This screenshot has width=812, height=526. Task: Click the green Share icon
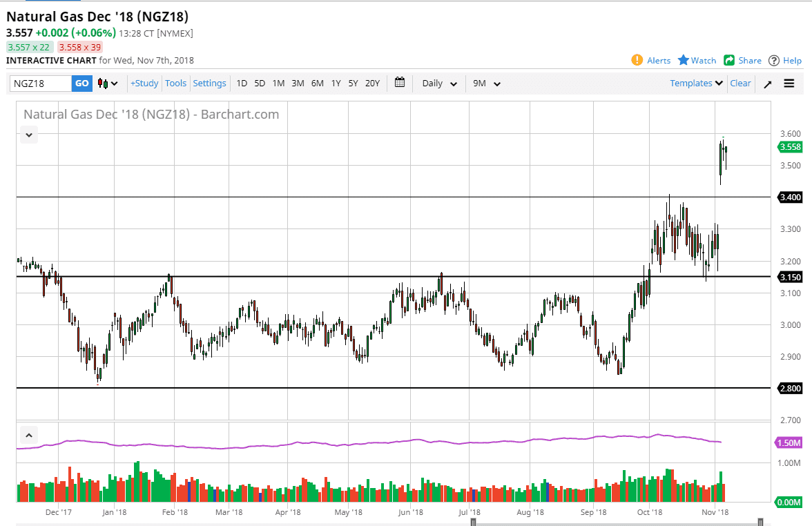(x=729, y=60)
